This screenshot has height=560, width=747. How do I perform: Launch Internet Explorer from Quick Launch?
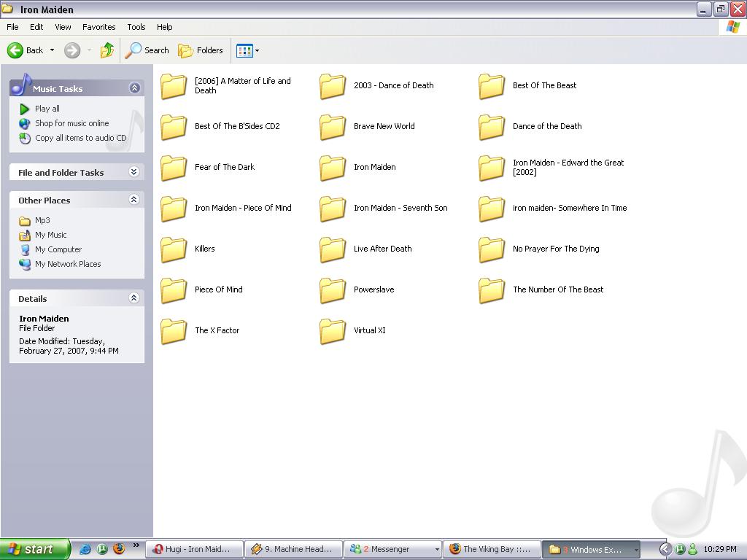(x=85, y=549)
